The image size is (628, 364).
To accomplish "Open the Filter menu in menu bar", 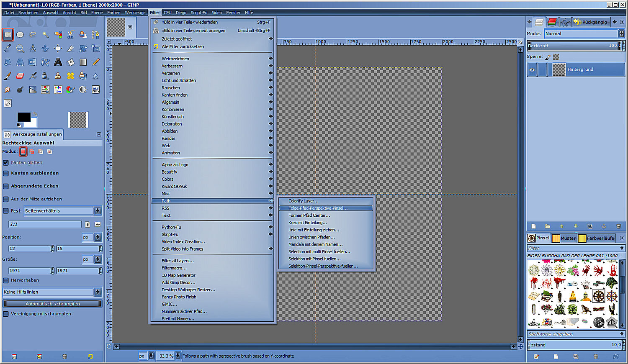I will coord(154,13).
